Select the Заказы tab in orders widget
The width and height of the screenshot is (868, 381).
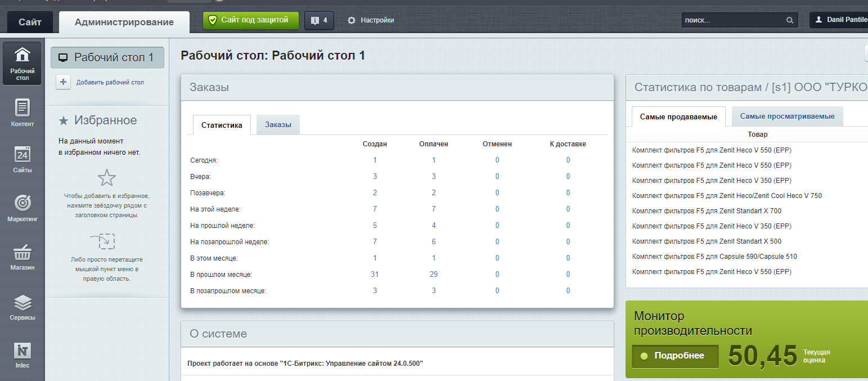[278, 125]
